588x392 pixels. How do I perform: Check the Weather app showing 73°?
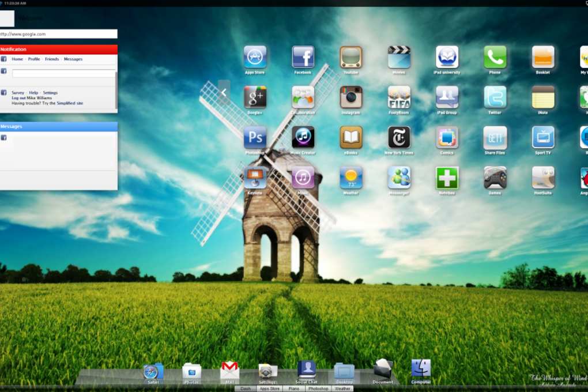tap(351, 178)
